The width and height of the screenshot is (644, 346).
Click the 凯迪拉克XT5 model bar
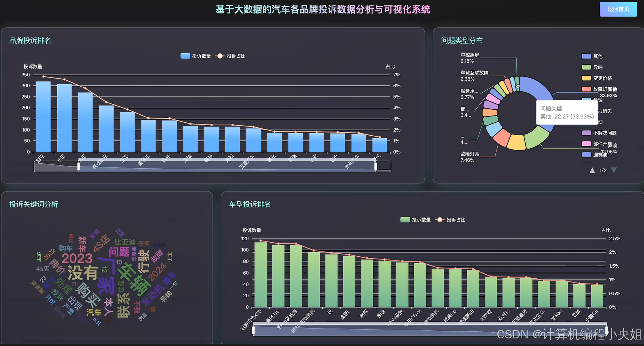coord(261,275)
